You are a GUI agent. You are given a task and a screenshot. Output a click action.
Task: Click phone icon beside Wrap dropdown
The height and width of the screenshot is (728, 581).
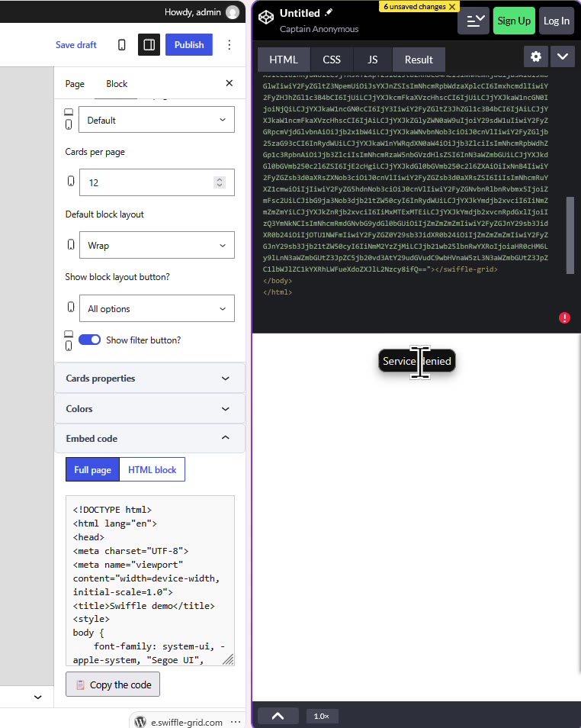[x=71, y=244]
